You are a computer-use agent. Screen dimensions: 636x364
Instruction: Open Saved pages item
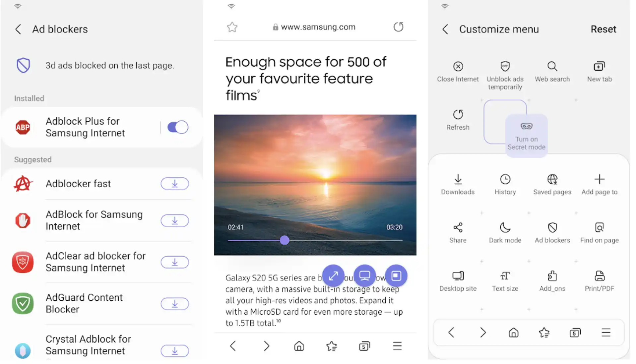pos(552,185)
